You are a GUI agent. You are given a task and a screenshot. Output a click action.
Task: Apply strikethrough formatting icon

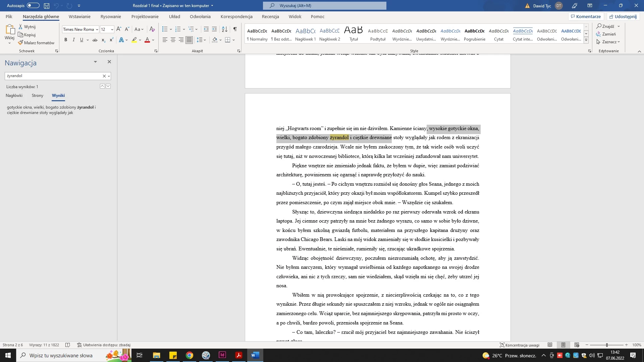[95, 40]
